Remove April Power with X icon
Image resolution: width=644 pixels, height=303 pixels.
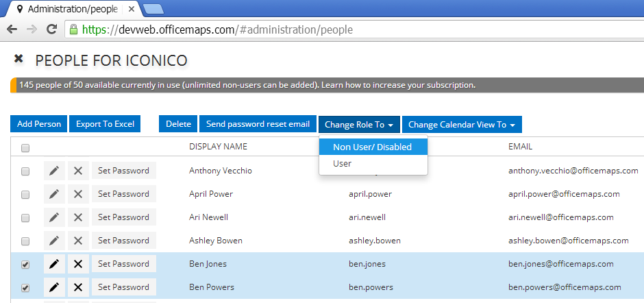click(78, 194)
